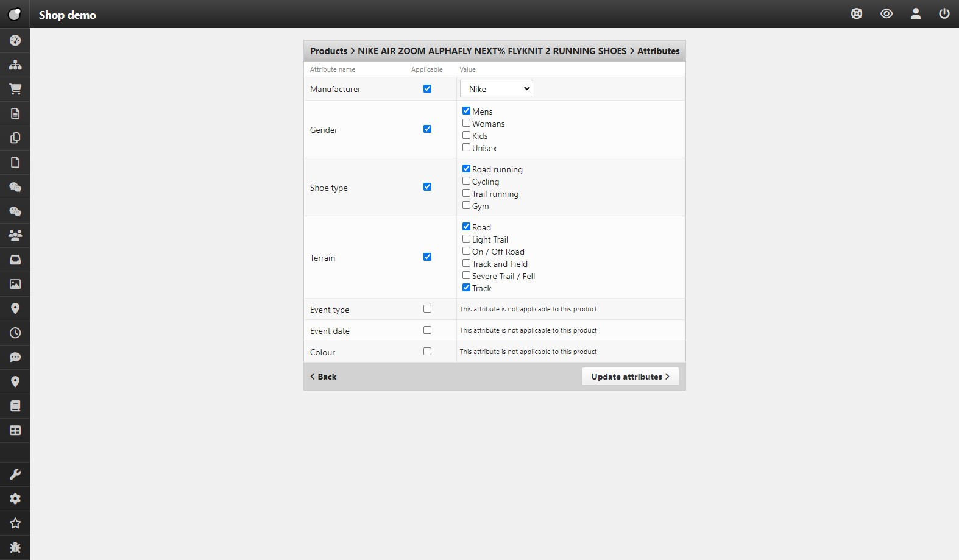Screen dimensions: 959x560
Task: Click the Products breadcrumb link
Action: 328,51
